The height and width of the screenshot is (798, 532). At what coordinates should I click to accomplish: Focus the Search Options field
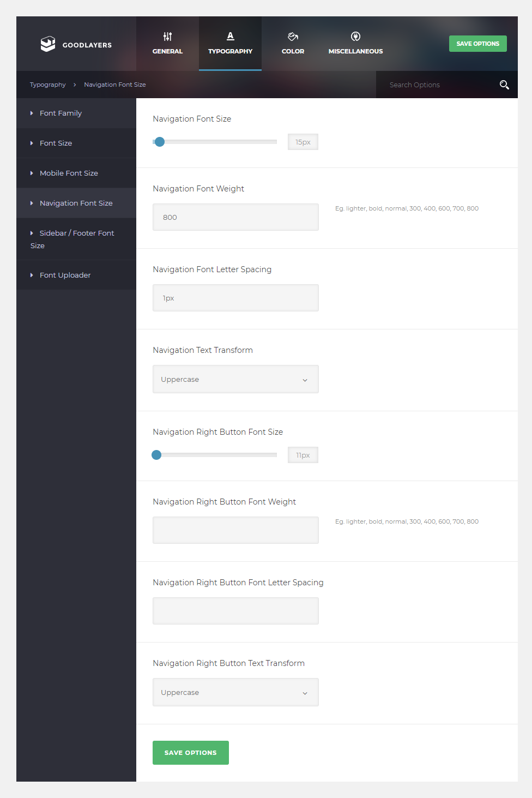(436, 85)
